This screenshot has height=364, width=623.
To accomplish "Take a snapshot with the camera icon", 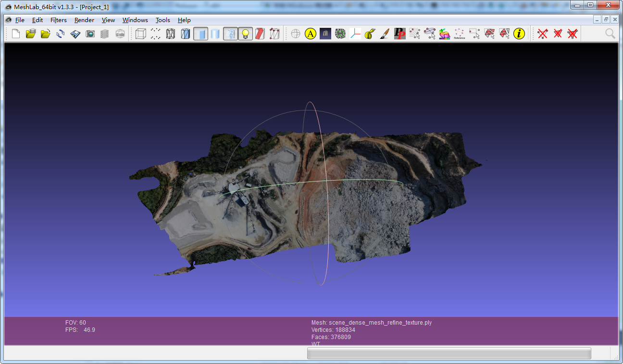I will coord(90,34).
